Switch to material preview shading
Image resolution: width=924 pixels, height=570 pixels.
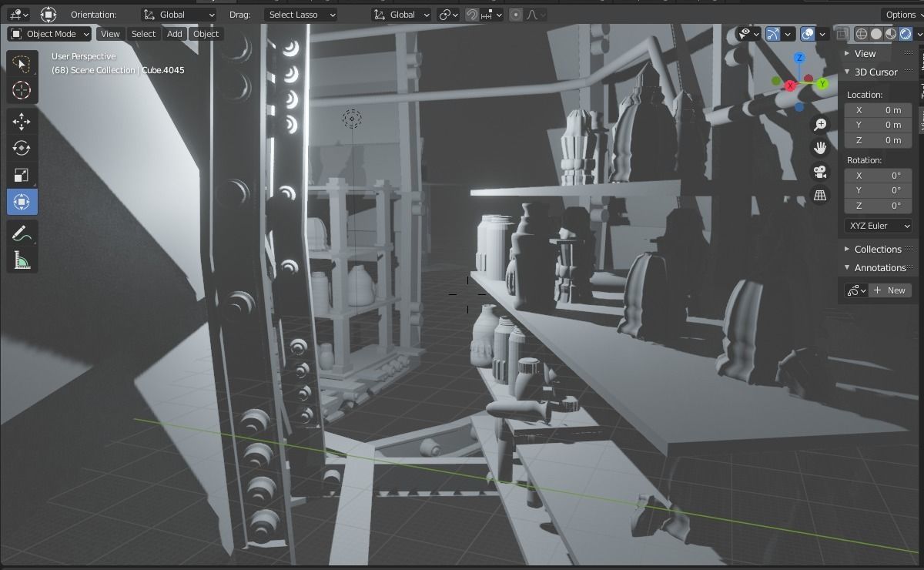pos(891,34)
